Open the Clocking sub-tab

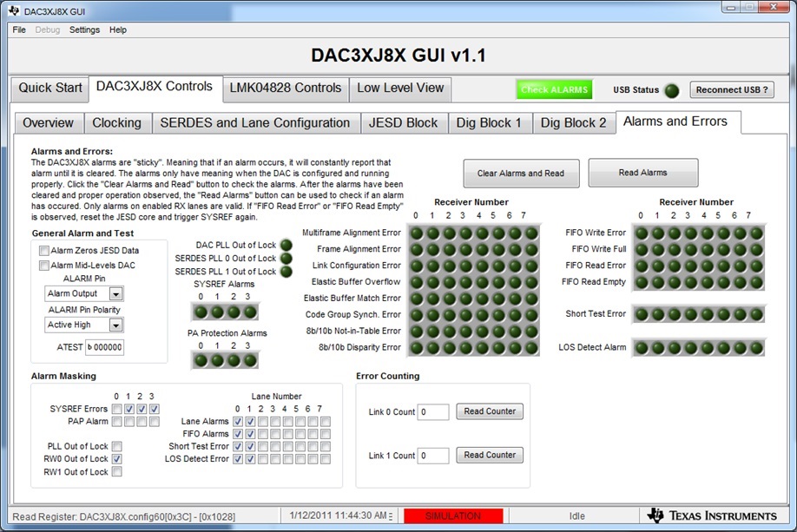click(117, 123)
